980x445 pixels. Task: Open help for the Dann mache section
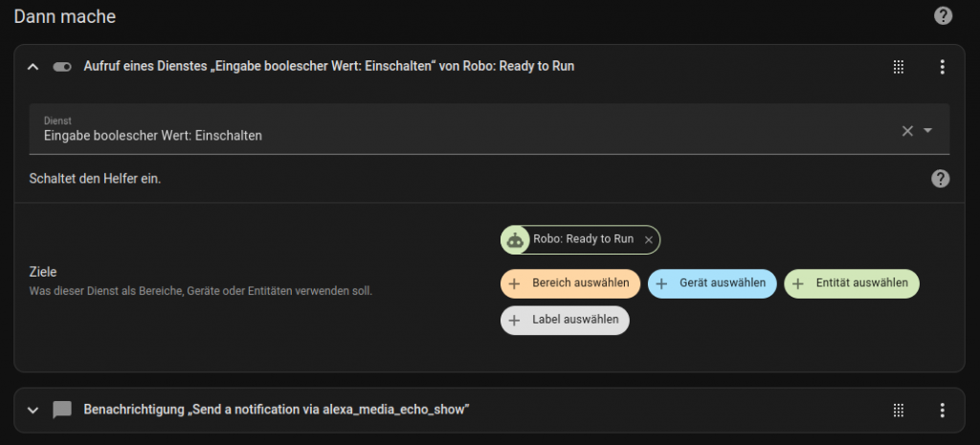coord(943,16)
